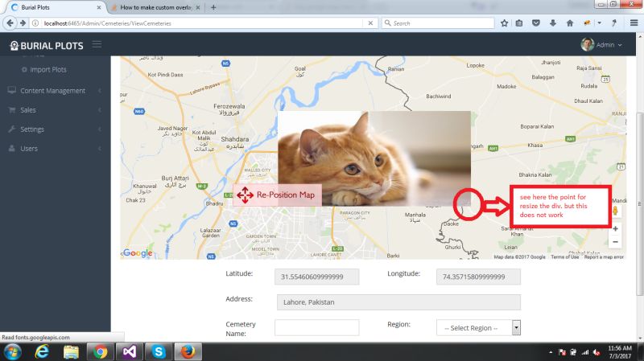The height and width of the screenshot is (361, 644).
Task: Expand the Users sidebar menu
Action: point(56,149)
